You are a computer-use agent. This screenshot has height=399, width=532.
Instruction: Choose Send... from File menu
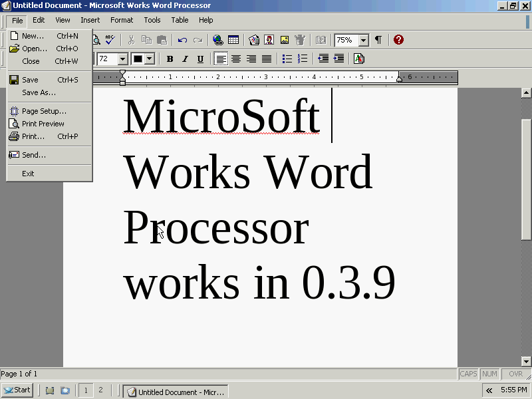click(49, 155)
